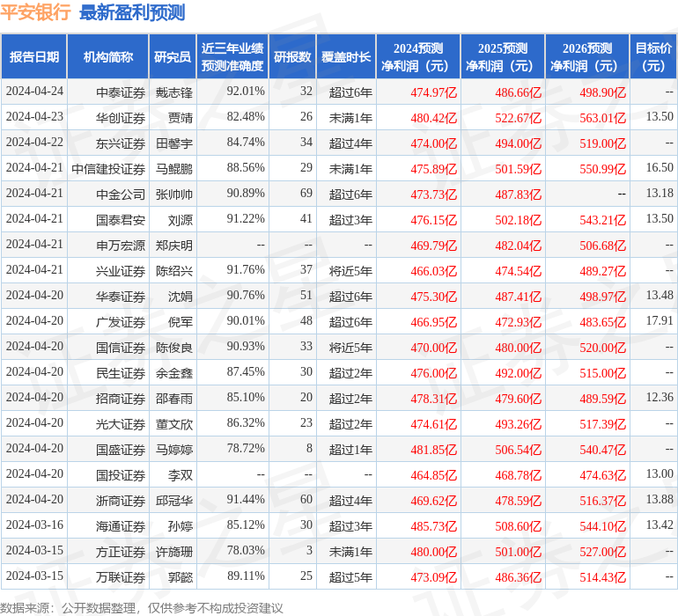The height and width of the screenshot is (616, 678).
Task: Click the 2024-04-24 report date
Action: [34, 92]
